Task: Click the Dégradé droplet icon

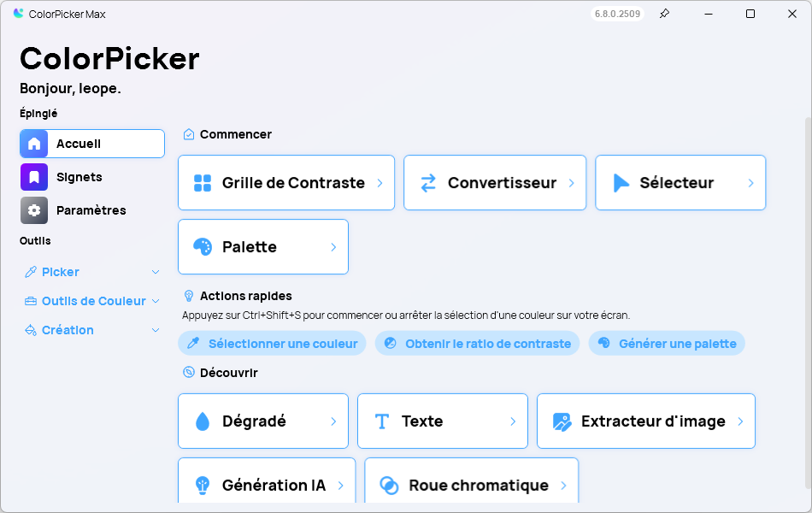Action: [203, 422]
